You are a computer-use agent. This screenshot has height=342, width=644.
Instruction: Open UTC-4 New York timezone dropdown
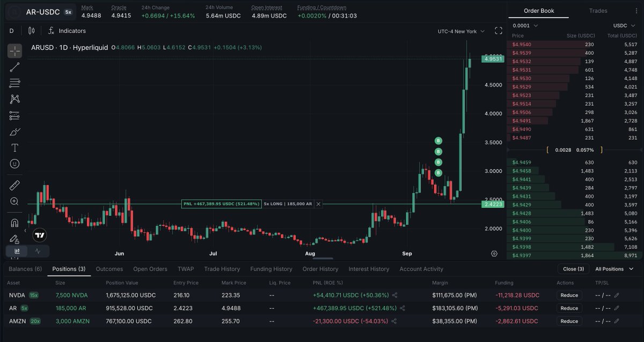(x=461, y=31)
